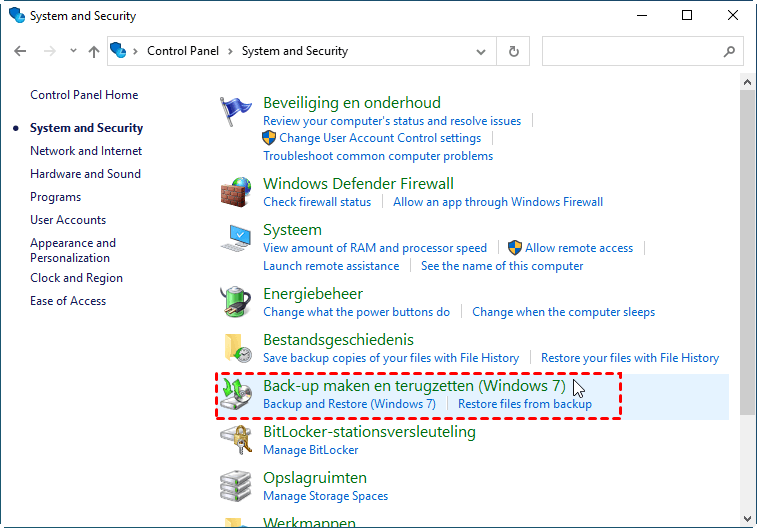Open Clock and Region category
The width and height of the screenshot is (757, 528).
coord(76,278)
